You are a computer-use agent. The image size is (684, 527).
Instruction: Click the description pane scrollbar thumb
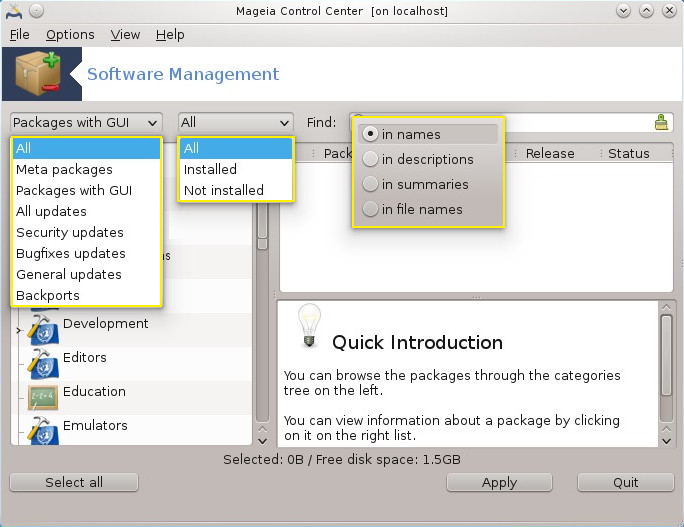coord(666,355)
